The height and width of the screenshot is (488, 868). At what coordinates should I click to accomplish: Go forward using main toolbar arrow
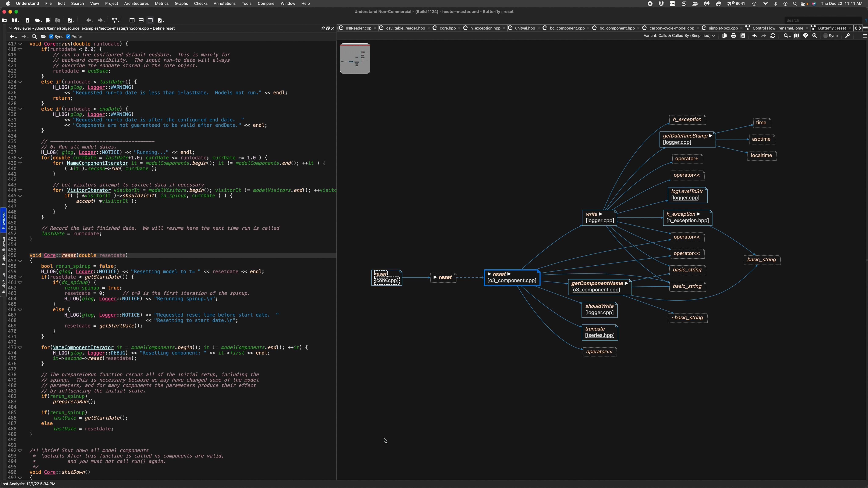click(x=100, y=20)
